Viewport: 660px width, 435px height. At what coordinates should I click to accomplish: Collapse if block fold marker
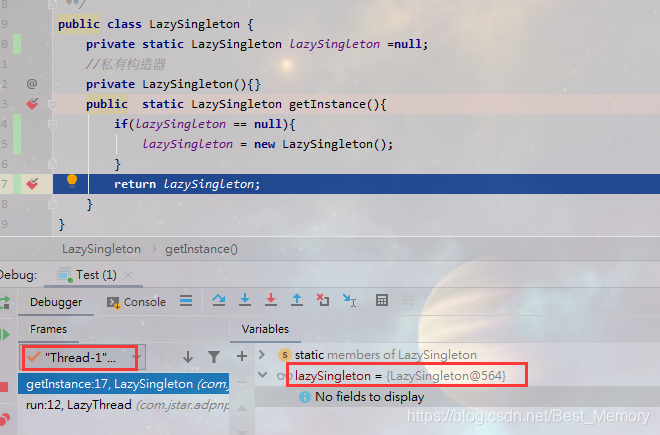click(x=52, y=124)
